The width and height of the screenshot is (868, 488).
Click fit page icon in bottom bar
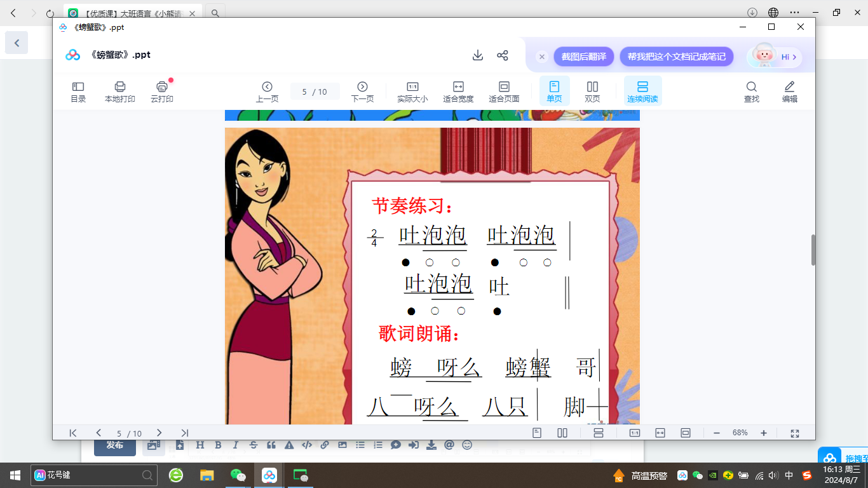click(x=686, y=433)
